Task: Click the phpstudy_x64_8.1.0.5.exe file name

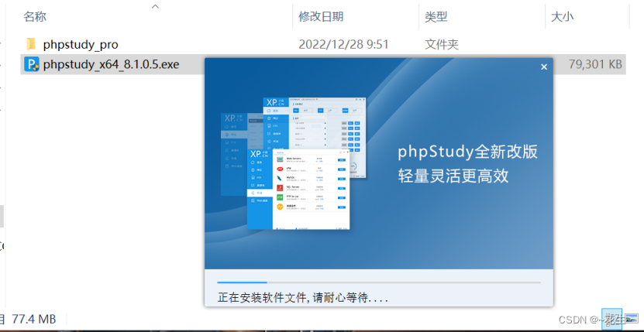Action: (112, 64)
